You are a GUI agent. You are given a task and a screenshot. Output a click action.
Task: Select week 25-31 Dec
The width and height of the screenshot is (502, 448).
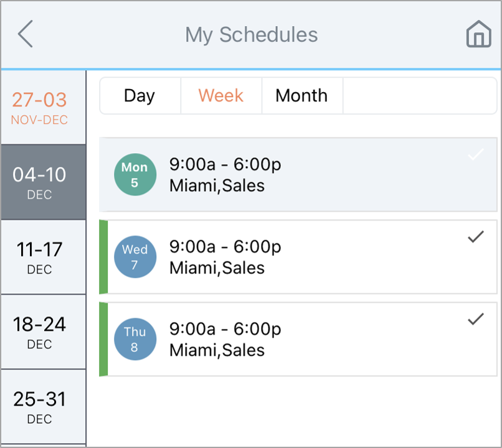[x=43, y=407]
